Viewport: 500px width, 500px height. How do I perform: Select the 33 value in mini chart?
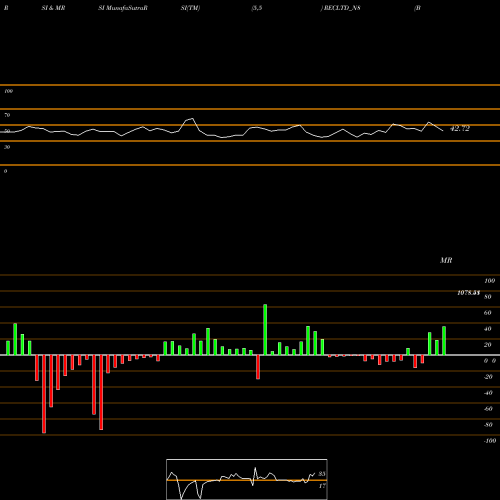[x=322, y=474]
